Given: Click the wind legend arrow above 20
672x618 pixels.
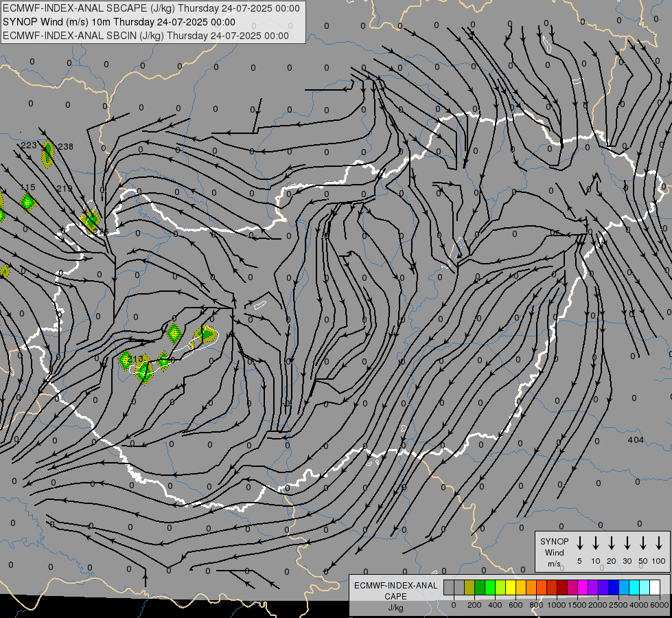Looking at the screenshot, I should (x=612, y=543).
